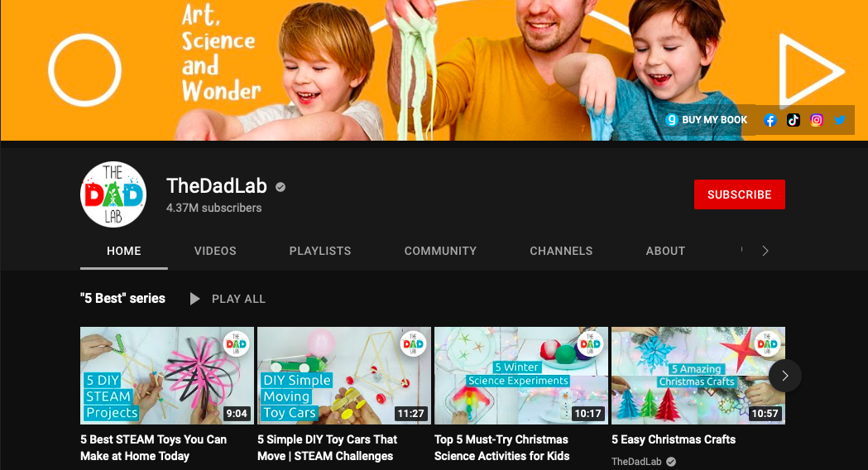
Task: Go to the CHANNELS tab
Action: click(x=561, y=251)
